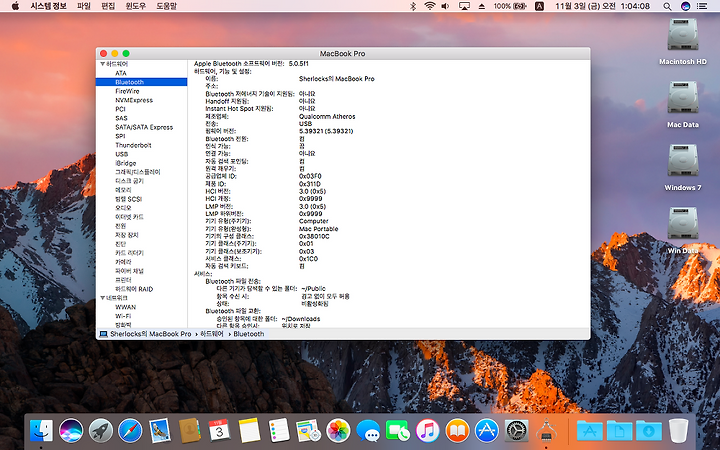Open Notification Center list icon
720x450 pixels.
coord(702,6)
